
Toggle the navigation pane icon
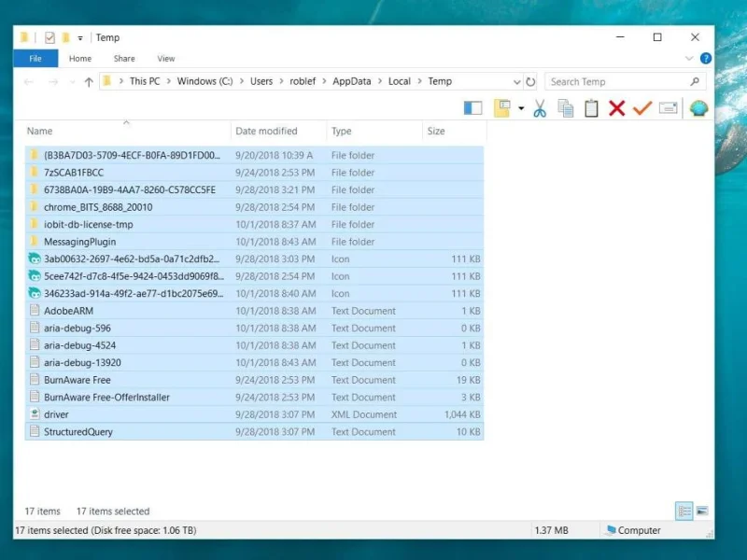coord(473,108)
